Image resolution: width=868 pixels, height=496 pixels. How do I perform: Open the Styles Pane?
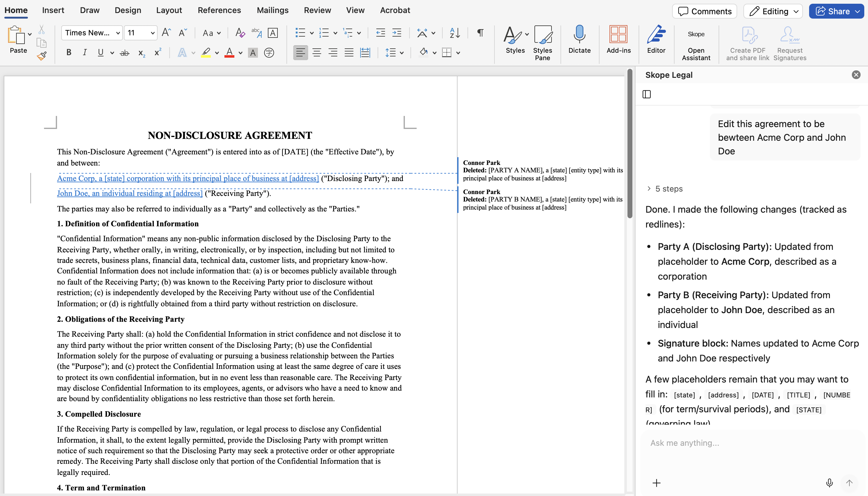(x=542, y=42)
